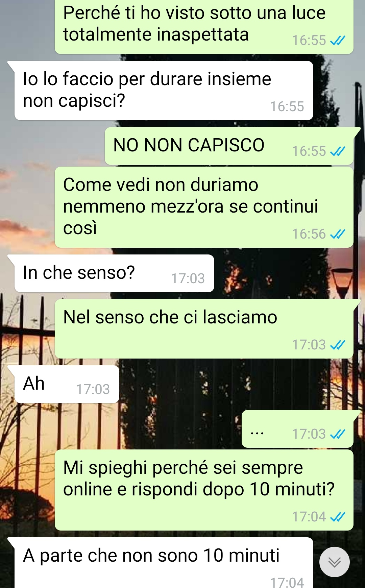Tap read ticks on 'Nel senso che ci lasciamo'
Screen dimensions: 365x588
pyautogui.click(x=338, y=345)
